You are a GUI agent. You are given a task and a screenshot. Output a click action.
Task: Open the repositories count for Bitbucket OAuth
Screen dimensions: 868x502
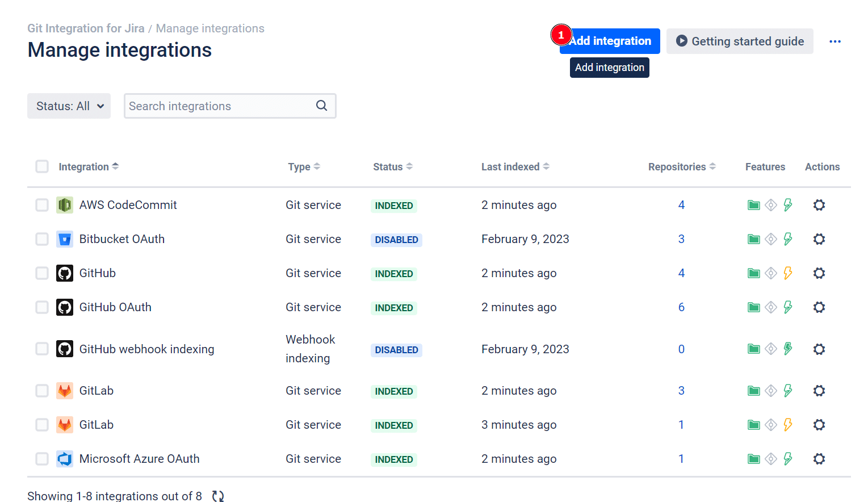pos(681,239)
